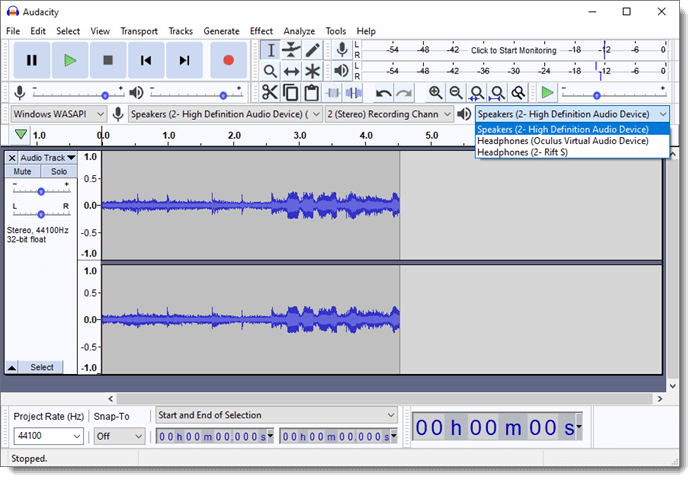Click the Redo arrow icon

(404, 93)
